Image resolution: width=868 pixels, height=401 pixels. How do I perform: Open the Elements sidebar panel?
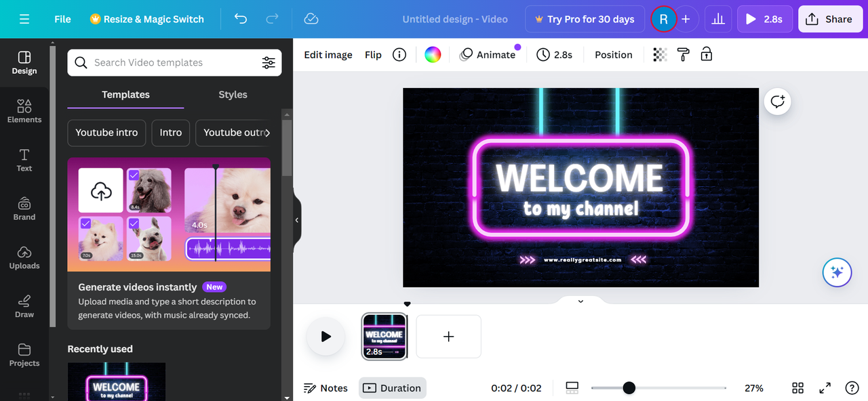24,111
